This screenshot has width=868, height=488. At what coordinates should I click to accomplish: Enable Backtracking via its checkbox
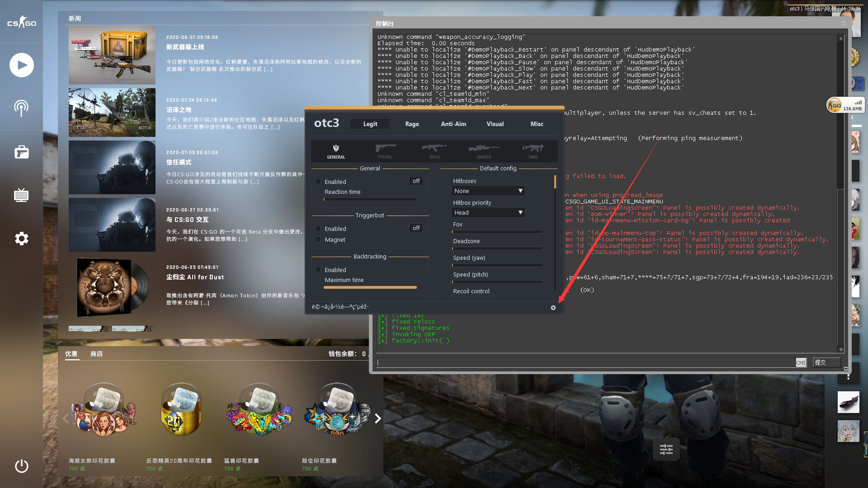click(318, 269)
